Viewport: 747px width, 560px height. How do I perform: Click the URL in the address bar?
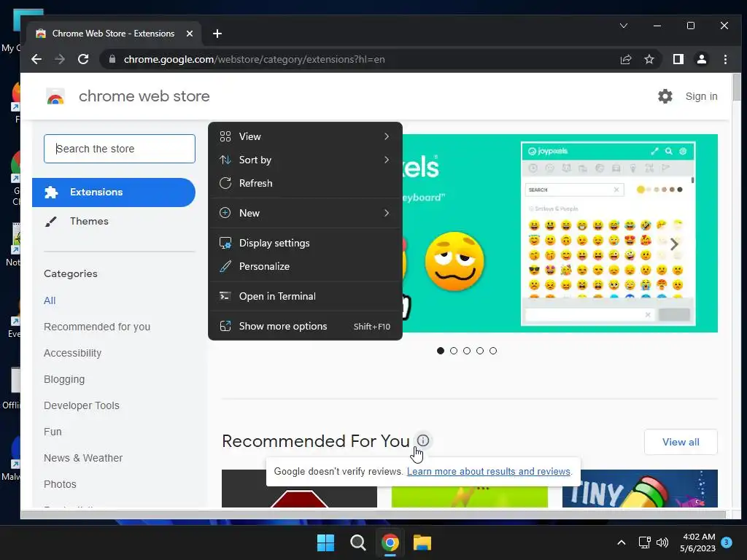(255, 59)
